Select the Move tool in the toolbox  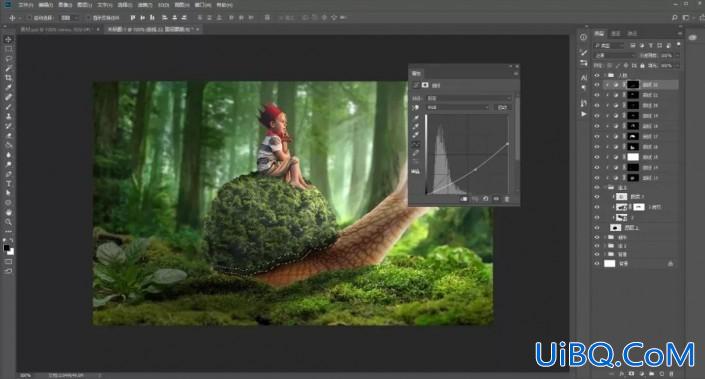(x=9, y=40)
